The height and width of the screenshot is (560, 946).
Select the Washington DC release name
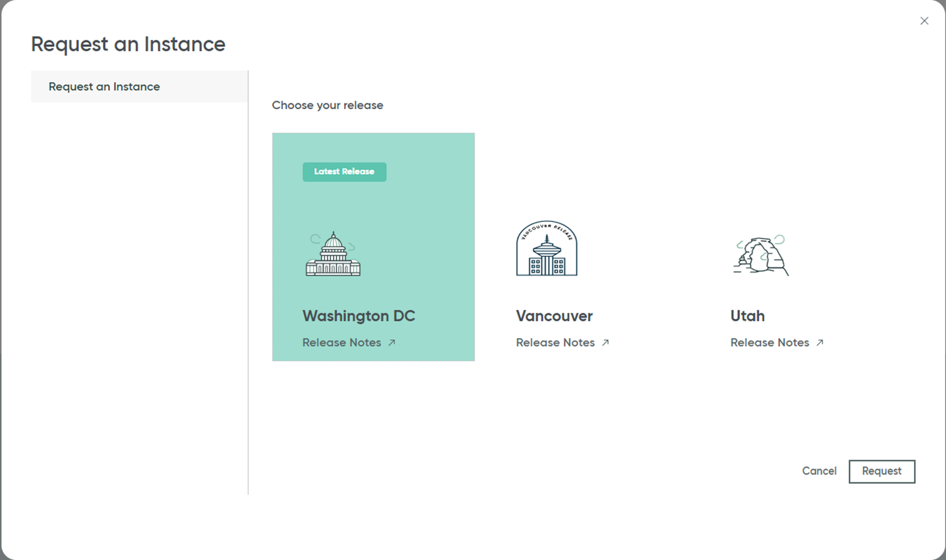pos(359,316)
